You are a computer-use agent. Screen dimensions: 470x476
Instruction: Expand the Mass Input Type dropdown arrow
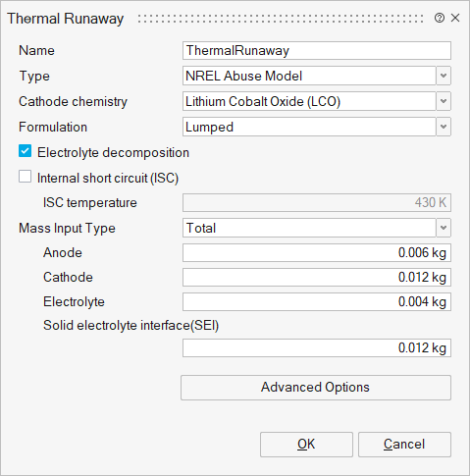(x=444, y=228)
